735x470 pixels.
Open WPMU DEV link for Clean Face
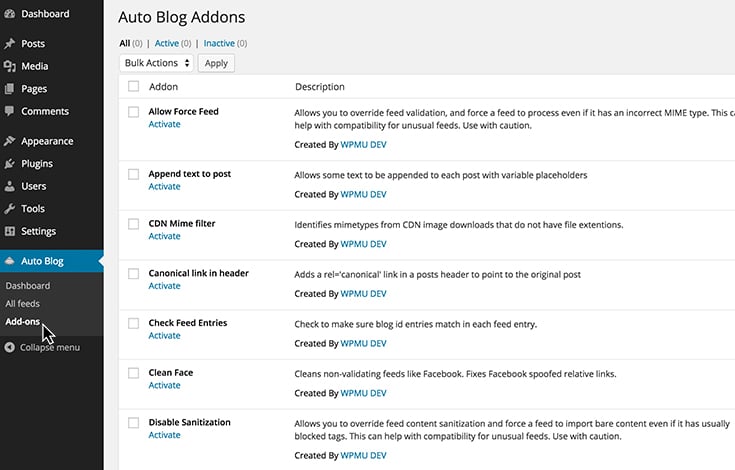click(x=363, y=393)
